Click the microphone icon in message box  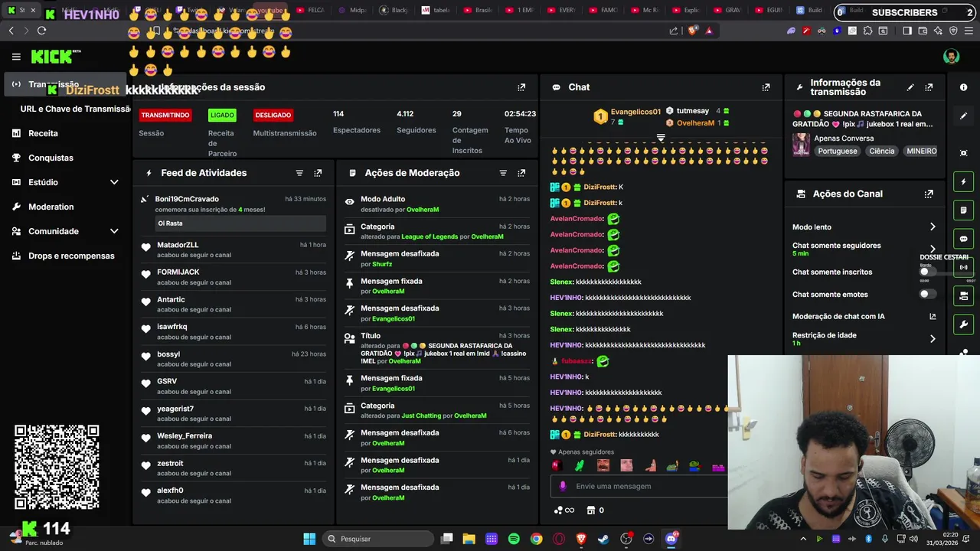tap(563, 486)
